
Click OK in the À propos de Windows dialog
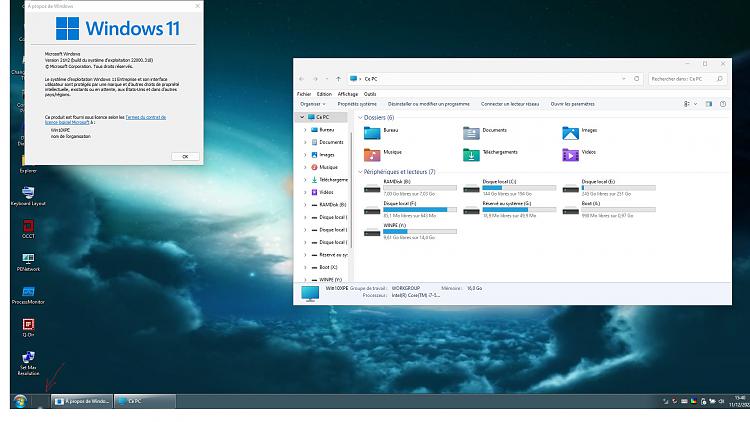(x=185, y=156)
